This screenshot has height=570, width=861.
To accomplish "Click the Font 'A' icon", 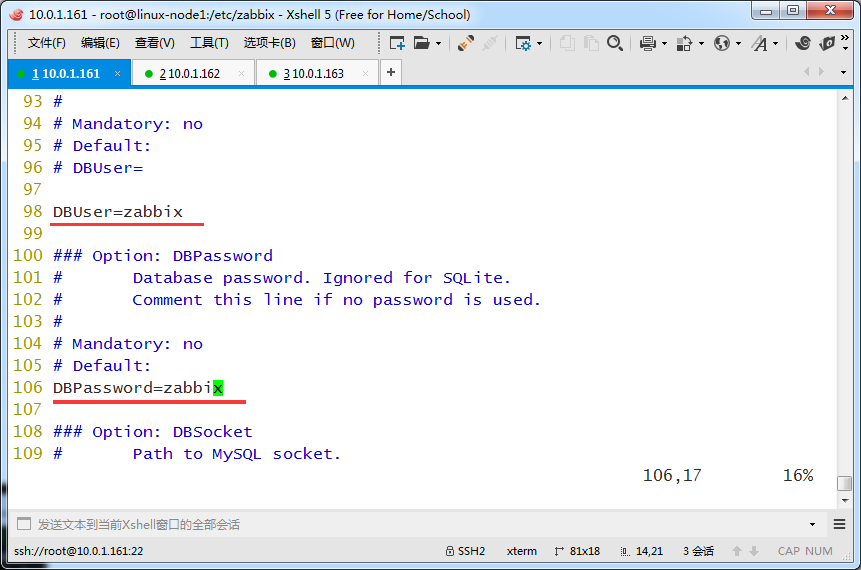I will point(760,43).
